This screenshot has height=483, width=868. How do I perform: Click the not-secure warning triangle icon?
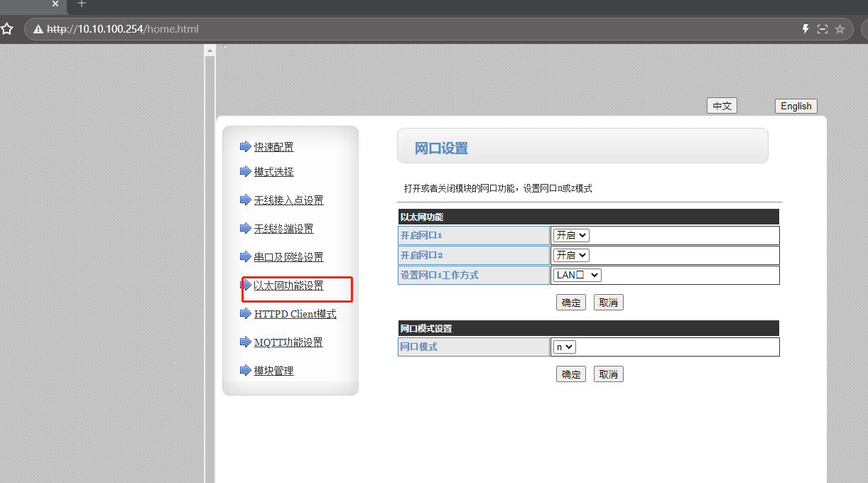pos(38,29)
